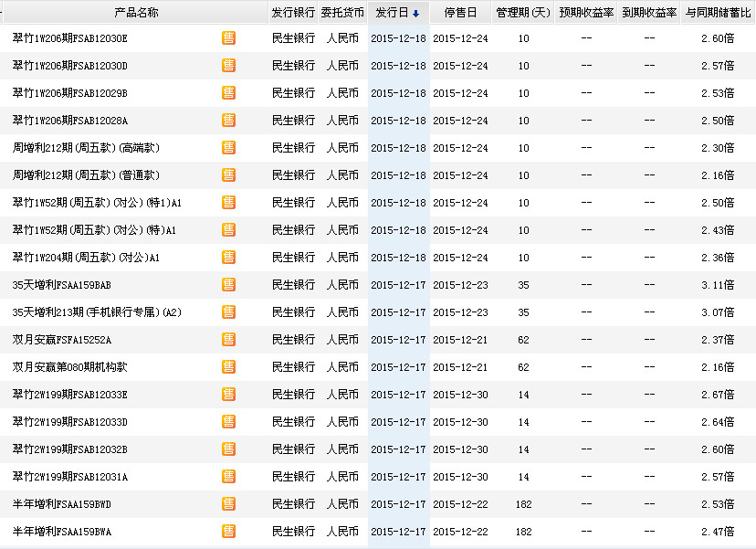The height and width of the screenshot is (549, 756).
Task: Click 人民币 in 半年增利FSAA159BWA row
Action: point(342,532)
